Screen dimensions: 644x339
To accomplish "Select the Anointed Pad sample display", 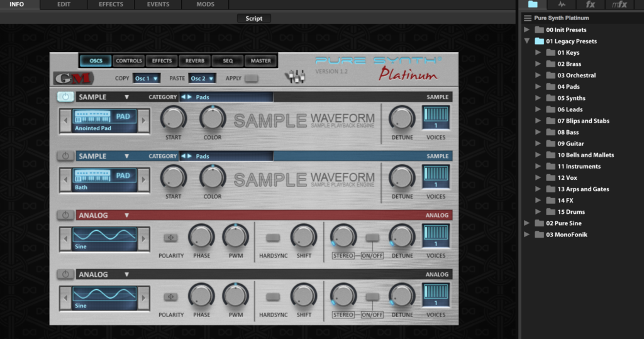I will click(x=105, y=121).
